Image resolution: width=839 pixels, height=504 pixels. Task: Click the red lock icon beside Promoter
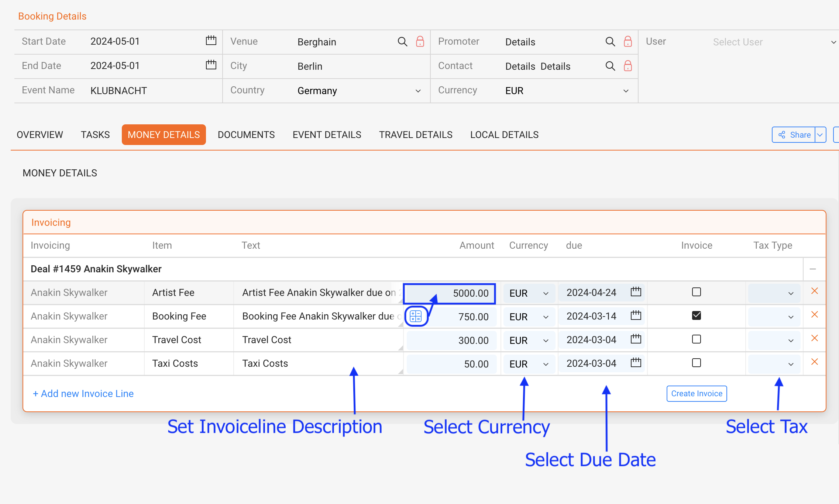(x=627, y=42)
